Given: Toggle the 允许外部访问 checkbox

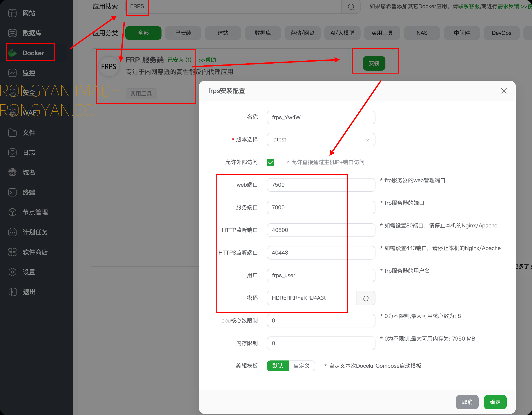Looking at the screenshot, I should 270,162.
